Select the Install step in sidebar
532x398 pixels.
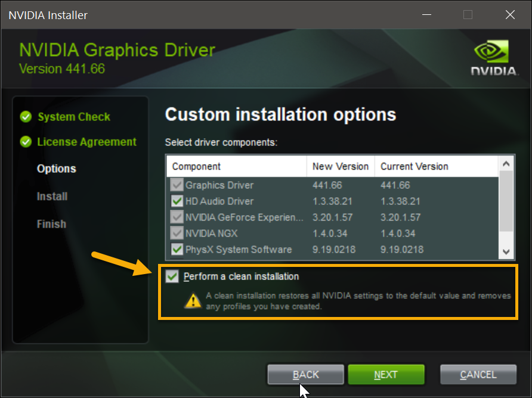pyautogui.click(x=52, y=196)
